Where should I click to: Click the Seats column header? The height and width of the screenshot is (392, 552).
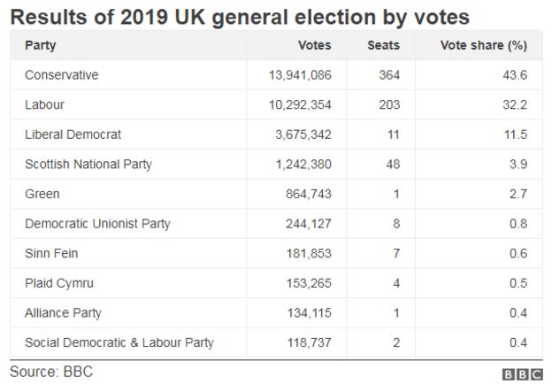383,45
